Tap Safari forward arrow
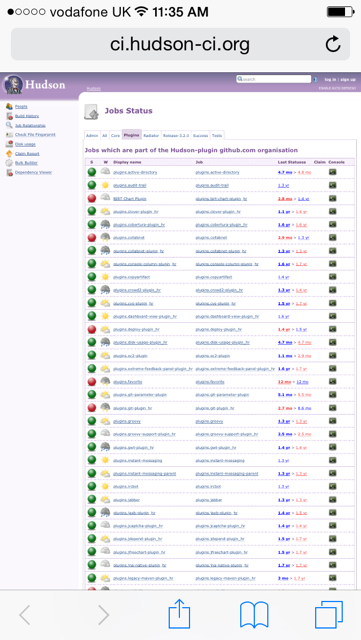Image resolution: width=361 pixels, height=640 pixels. click(104, 615)
